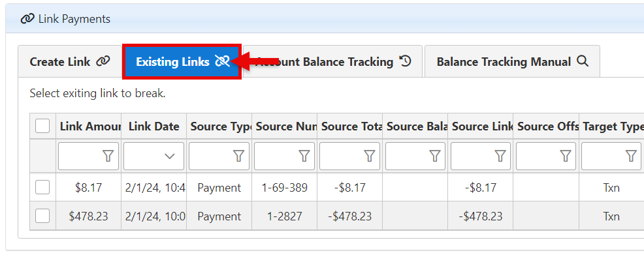Click the filter icon under Source Type

pos(239,156)
